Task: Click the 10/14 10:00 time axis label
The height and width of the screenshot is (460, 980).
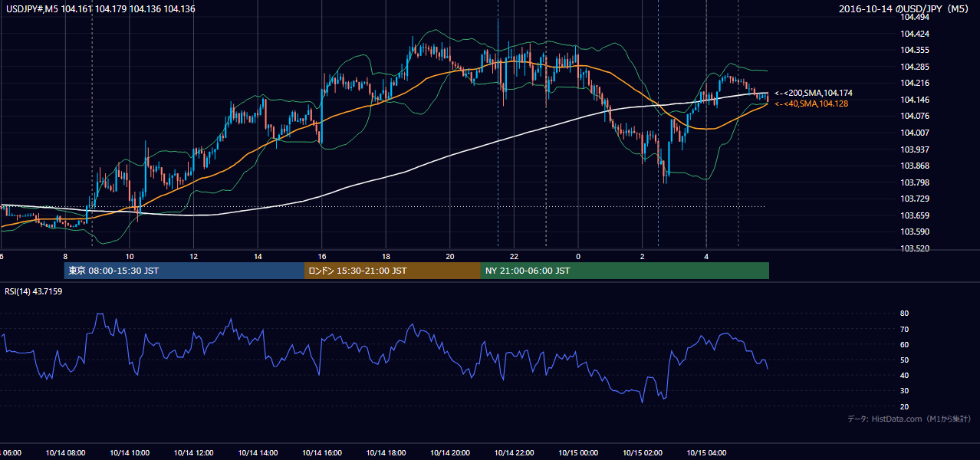Action: (130, 453)
